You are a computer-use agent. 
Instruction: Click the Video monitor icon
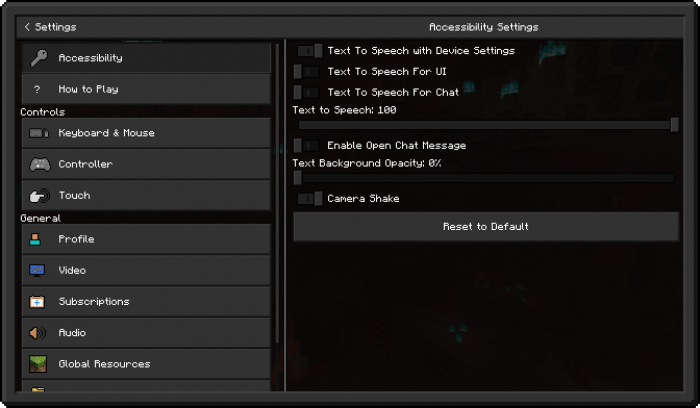click(x=37, y=270)
